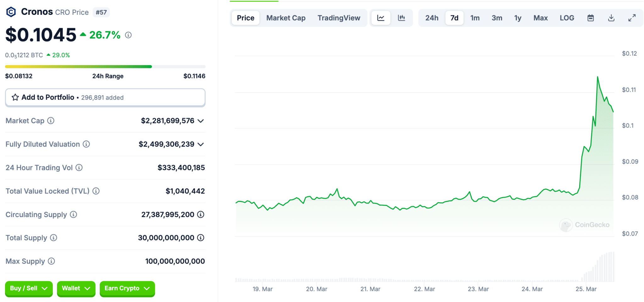Open price change info icon beside 26.7%
Screen dimensions: 644x302
[x=128, y=35]
